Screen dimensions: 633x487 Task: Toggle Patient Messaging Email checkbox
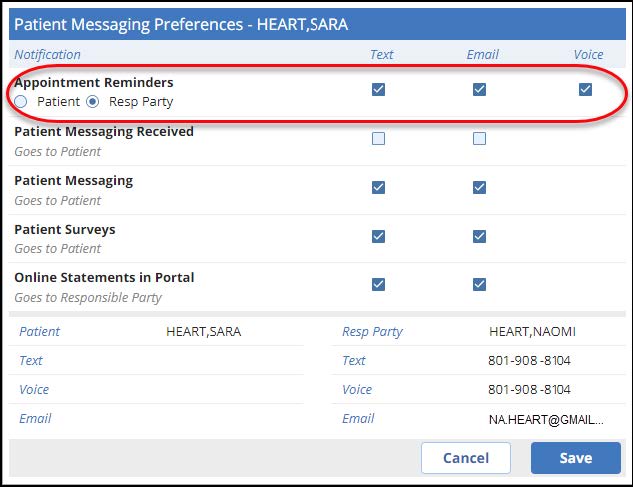coord(479,187)
